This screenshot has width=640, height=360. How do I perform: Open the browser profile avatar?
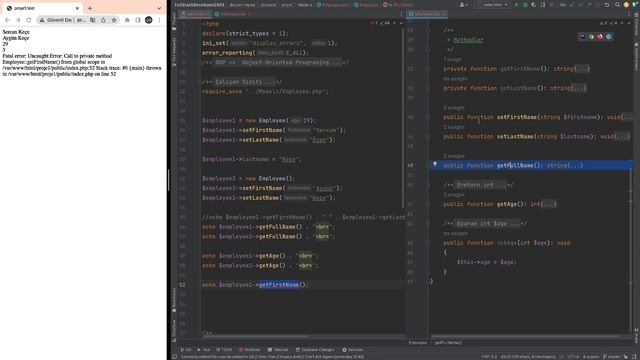pos(149,20)
